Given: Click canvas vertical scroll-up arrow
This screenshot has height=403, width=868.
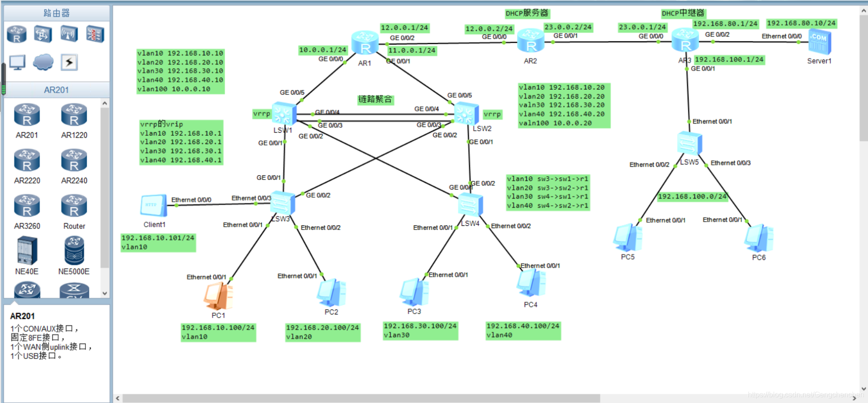Looking at the screenshot, I should (863, 11).
